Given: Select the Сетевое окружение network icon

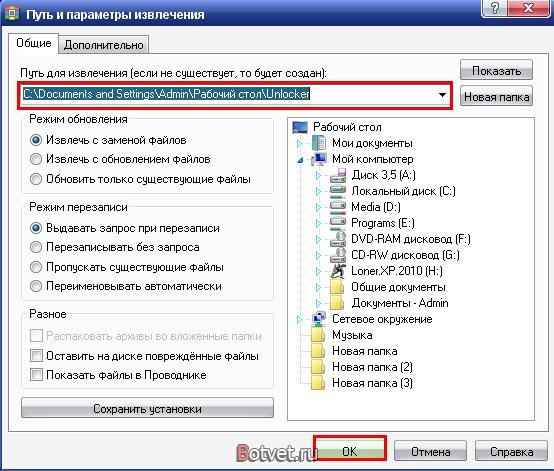Looking at the screenshot, I should (x=319, y=319).
